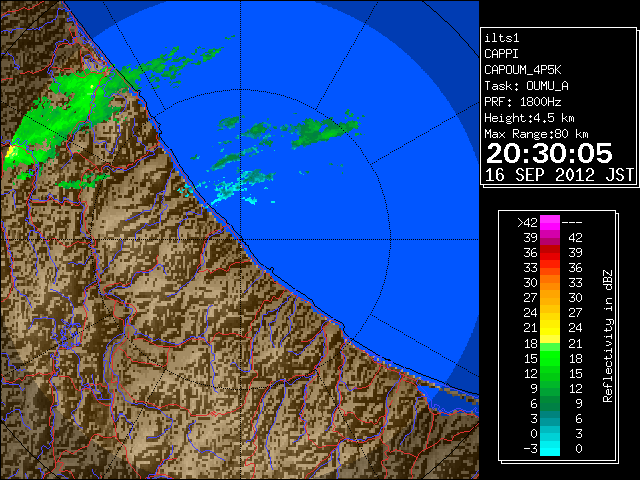
Task: Select the Height:4.5 km line
Action: tap(529, 118)
